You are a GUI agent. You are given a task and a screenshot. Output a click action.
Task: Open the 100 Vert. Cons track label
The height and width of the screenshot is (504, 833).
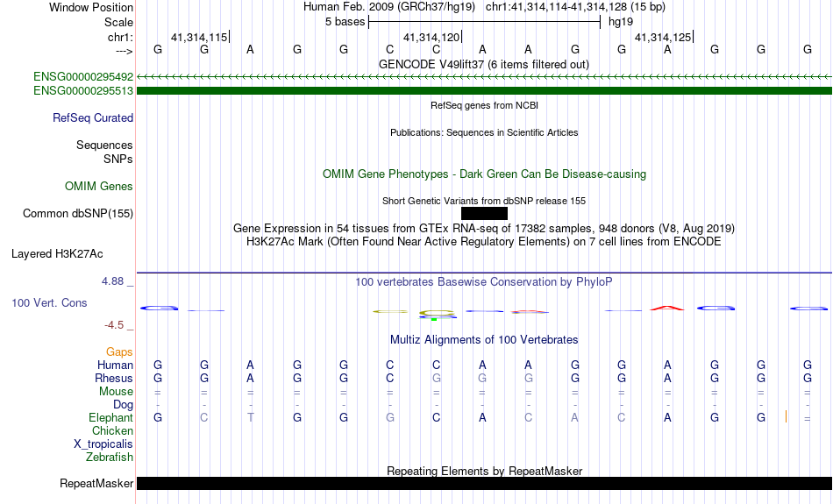[49, 302]
